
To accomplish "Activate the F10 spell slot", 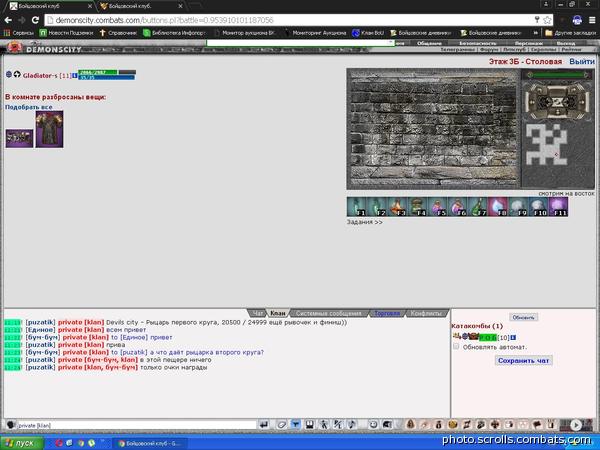I will [x=538, y=207].
